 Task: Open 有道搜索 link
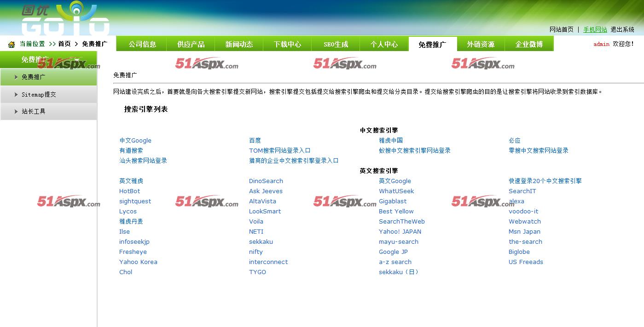coord(131,151)
